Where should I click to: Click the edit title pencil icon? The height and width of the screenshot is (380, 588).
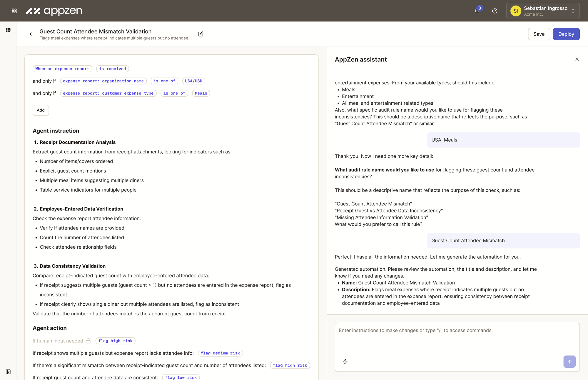(201, 34)
